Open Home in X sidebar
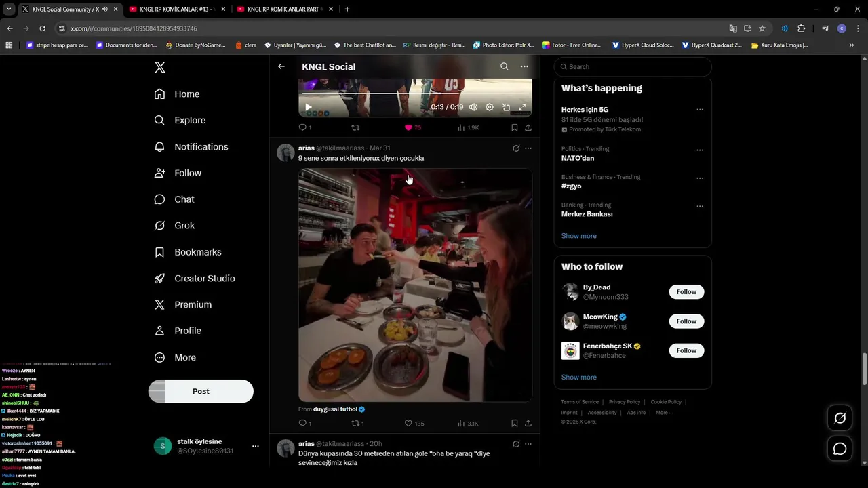 pos(177,94)
